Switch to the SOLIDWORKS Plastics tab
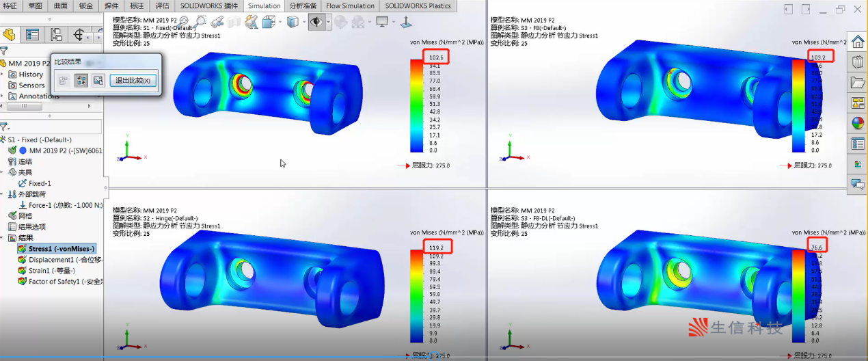The height and width of the screenshot is (361, 868). click(x=418, y=5)
